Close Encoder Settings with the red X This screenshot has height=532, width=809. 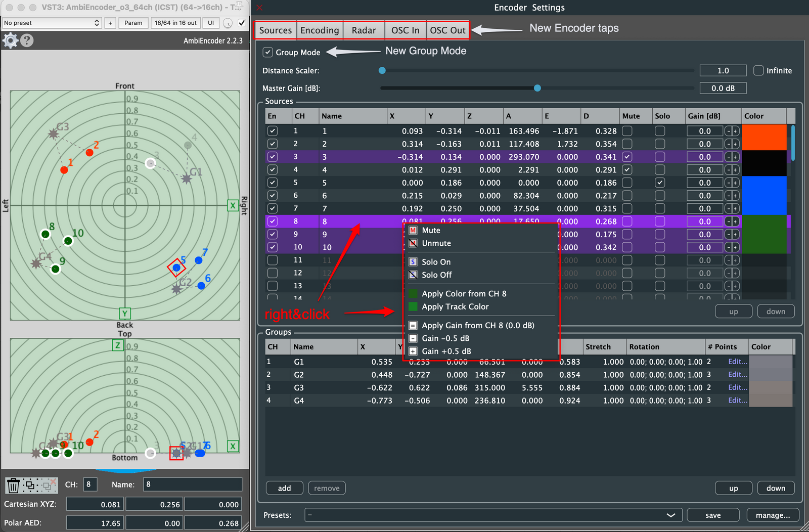[259, 8]
